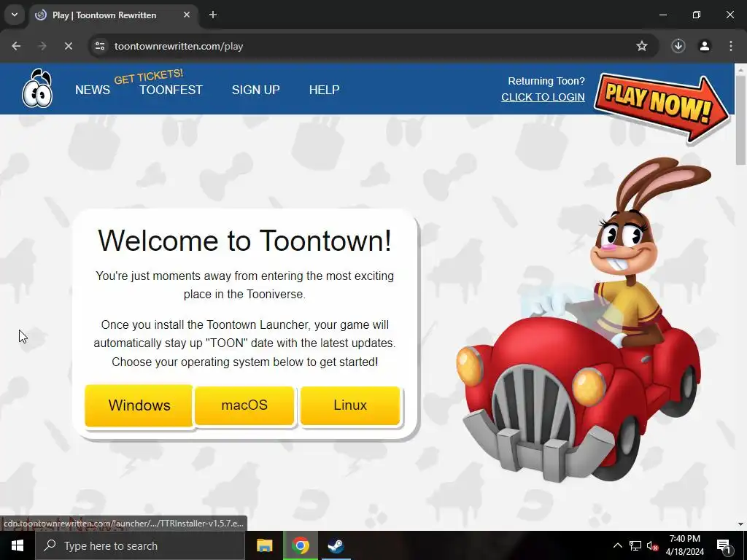The height and width of the screenshot is (560, 747).
Task: Bookmark this page with the star
Action: (x=642, y=46)
